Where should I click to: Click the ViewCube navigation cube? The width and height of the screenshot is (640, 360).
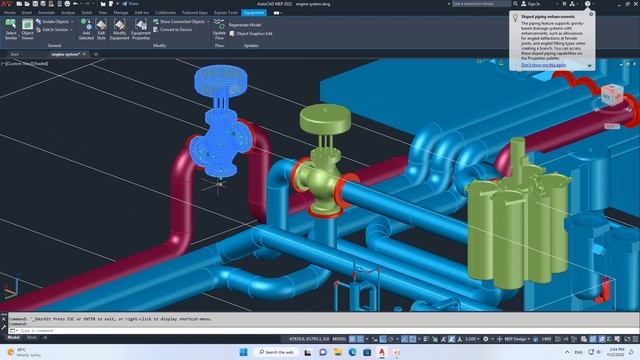tap(612, 96)
